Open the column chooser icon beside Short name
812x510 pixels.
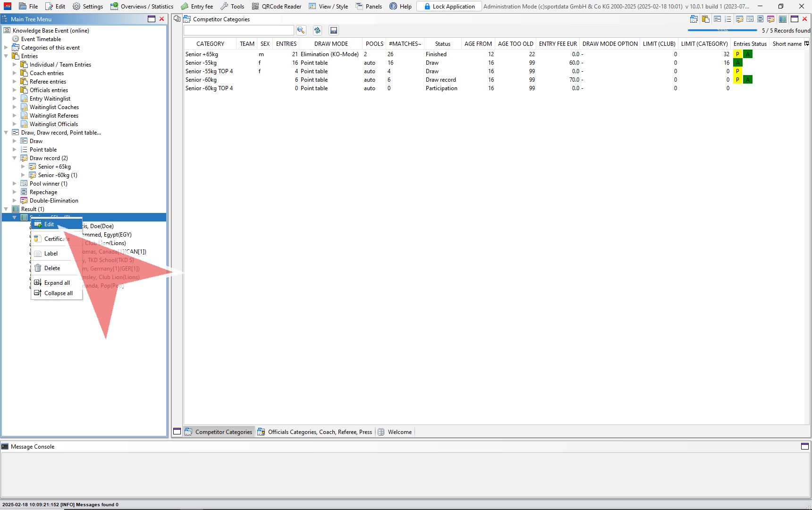807,43
